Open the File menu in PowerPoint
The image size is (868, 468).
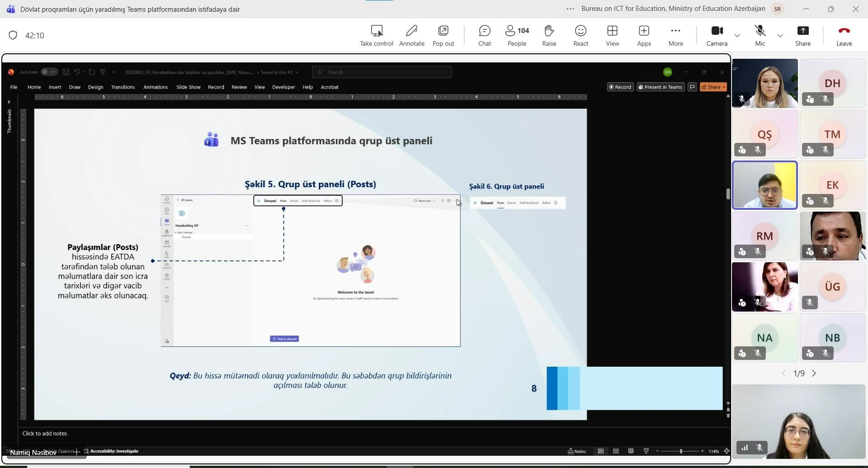(14, 87)
